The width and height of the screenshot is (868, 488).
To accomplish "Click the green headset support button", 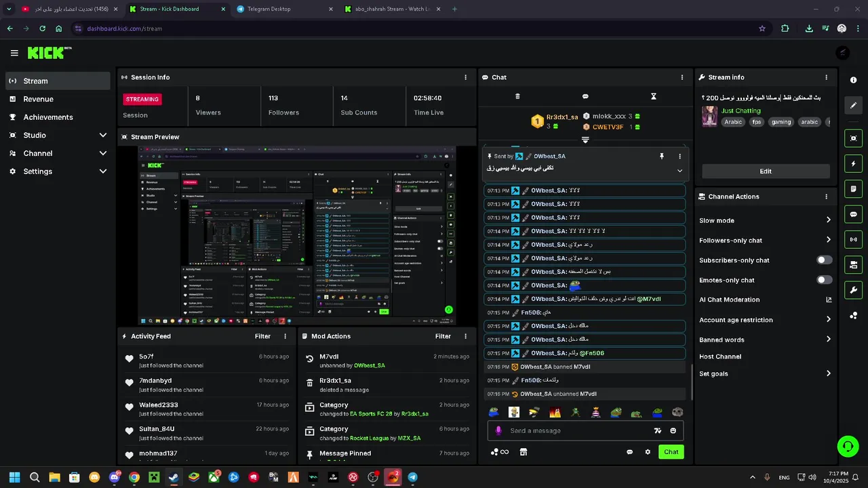I will tap(848, 446).
